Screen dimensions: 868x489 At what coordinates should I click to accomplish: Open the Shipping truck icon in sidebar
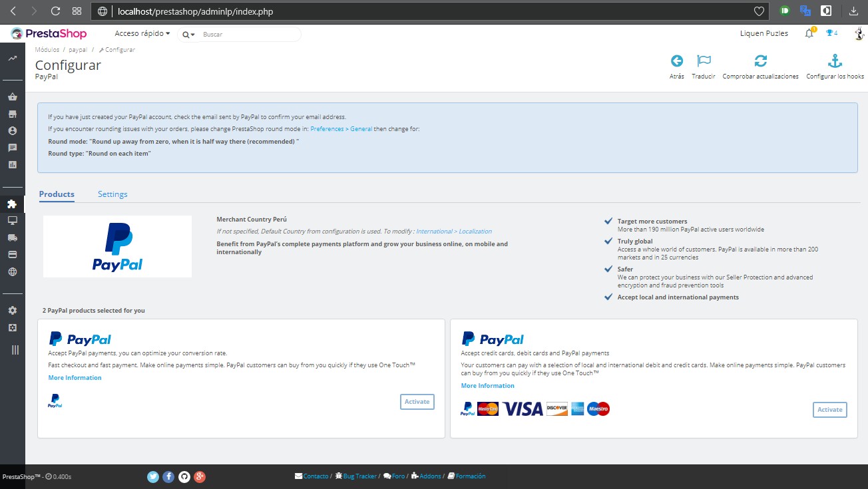[x=13, y=238]
